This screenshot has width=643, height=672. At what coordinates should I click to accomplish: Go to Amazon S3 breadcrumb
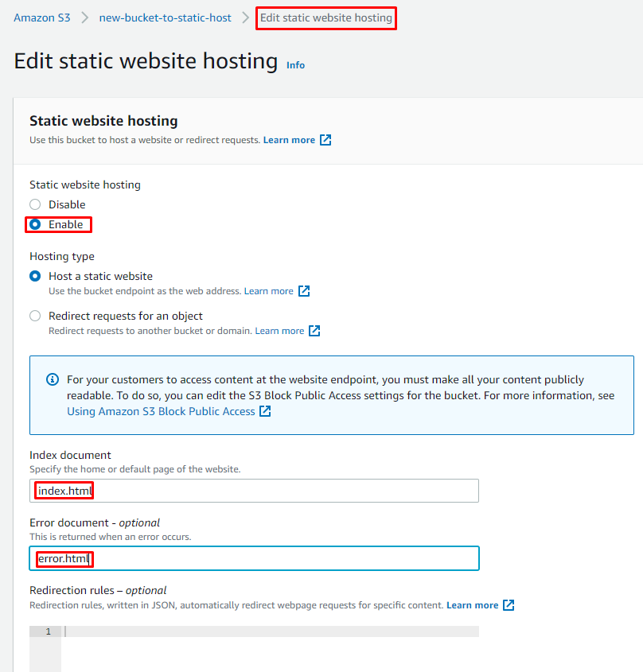(42, 17)
